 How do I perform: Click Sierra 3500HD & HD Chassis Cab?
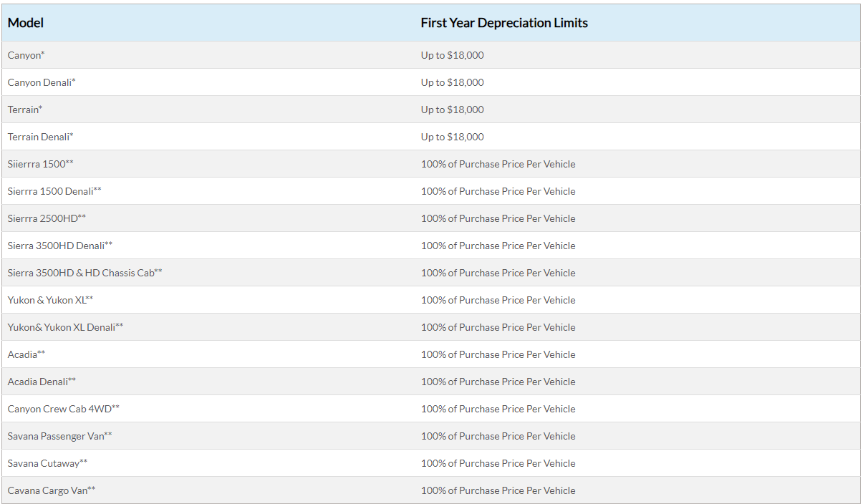pyautogui.click(x=85, y=273)
